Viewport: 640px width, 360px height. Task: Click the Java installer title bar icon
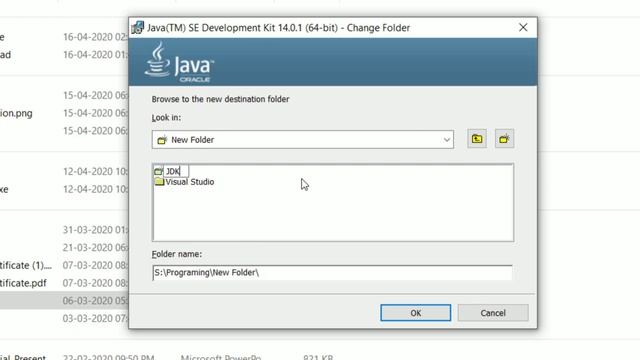[138, 27]
